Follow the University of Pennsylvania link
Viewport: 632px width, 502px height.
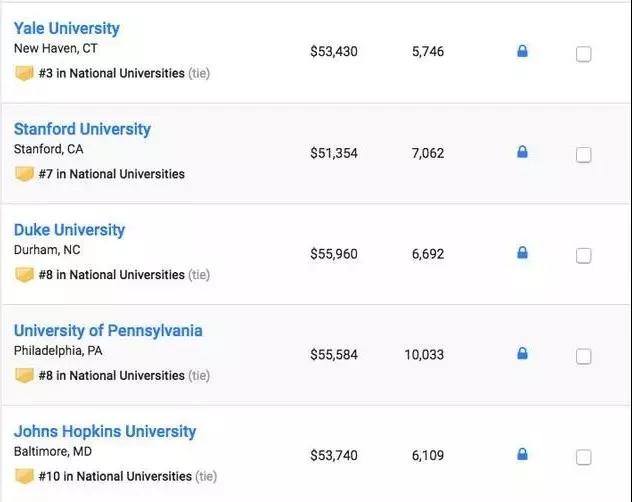point(108,330)
